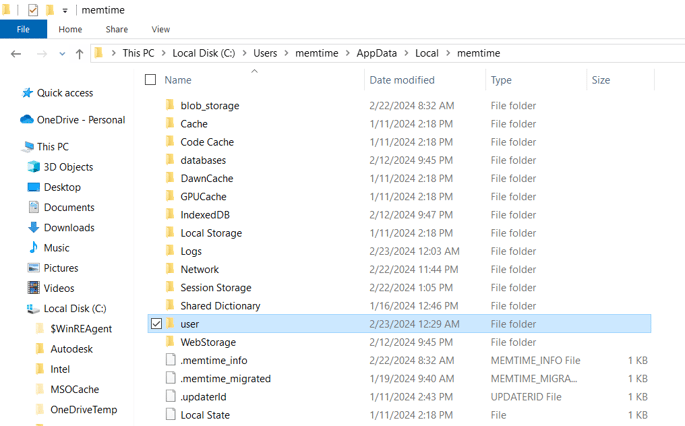Sort by the Size column header

pos(601,80)
